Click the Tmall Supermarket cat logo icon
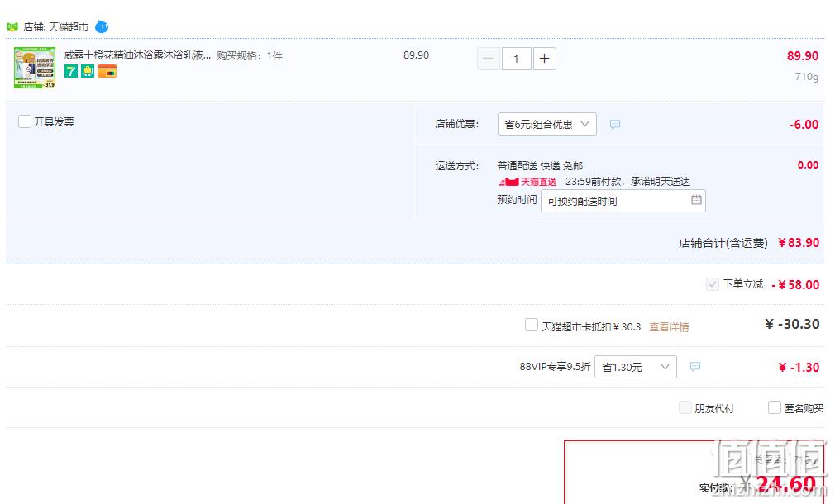This screenshot has height=504, width=835. click(x=12, y=26)
